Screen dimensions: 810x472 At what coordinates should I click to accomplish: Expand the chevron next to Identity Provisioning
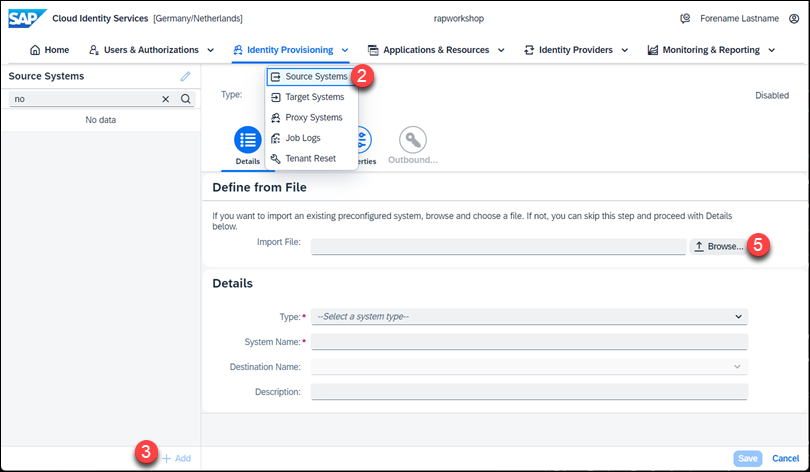(x=345, y=51)
